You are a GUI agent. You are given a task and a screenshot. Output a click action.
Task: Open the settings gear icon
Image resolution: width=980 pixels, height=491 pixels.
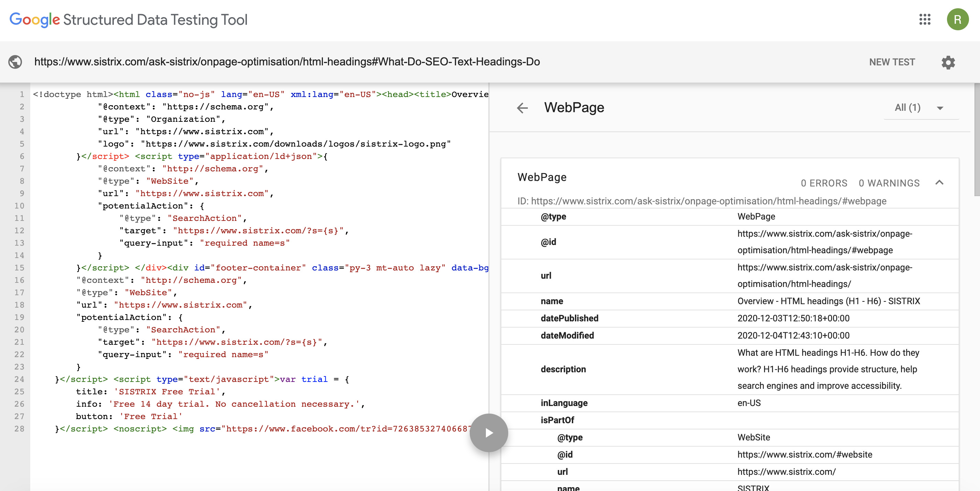point(948,62)
